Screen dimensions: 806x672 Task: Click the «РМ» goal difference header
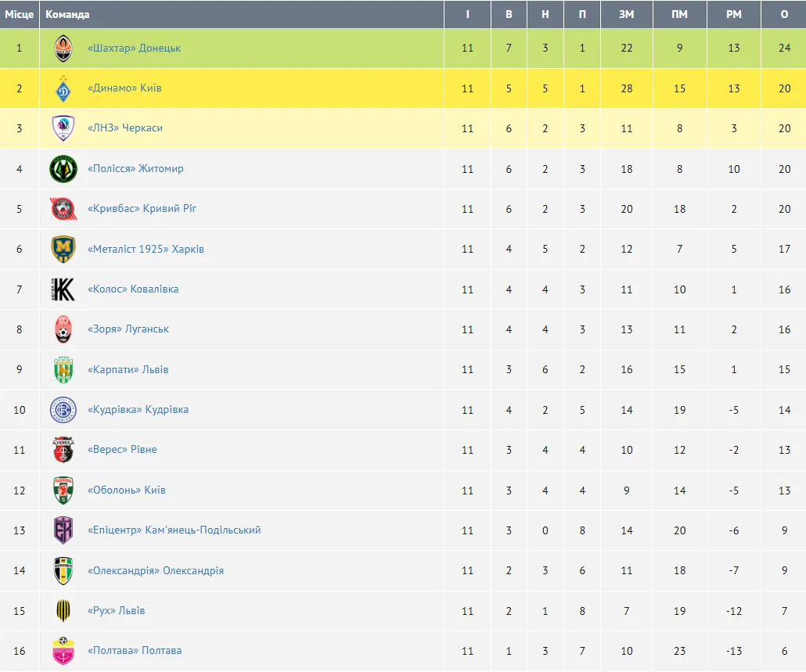pyautogui.click(x=733, y=15)
